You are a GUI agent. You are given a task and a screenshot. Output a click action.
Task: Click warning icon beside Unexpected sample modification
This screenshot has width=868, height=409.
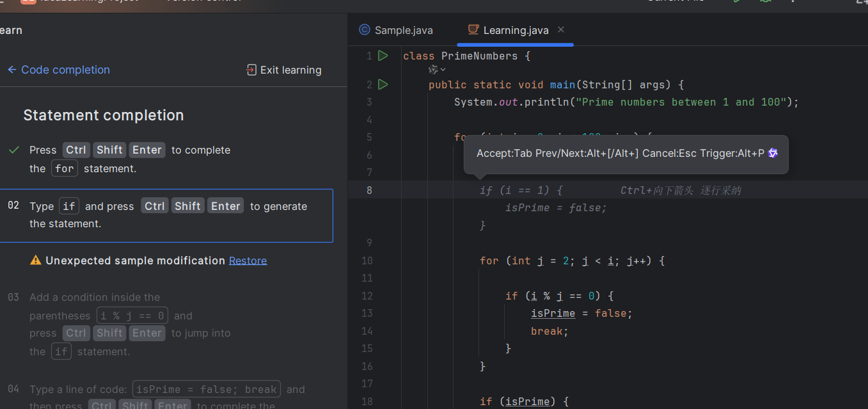(x=36, y=261)
